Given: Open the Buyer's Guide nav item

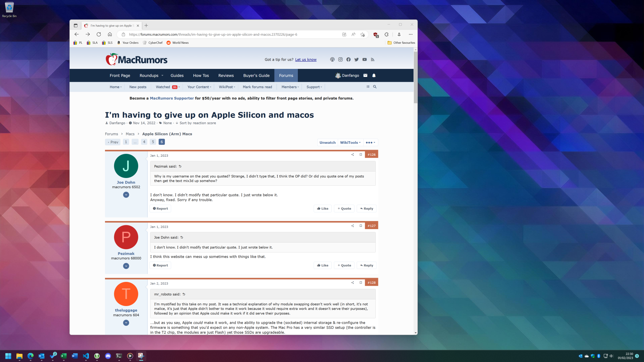Looking at the screenshot, I should (256, 76).
